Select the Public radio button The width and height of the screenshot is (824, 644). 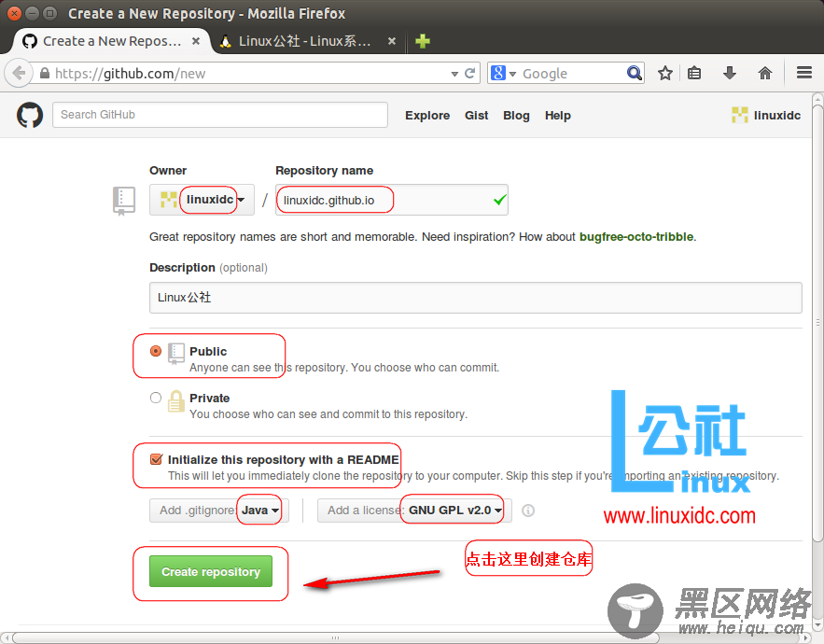coord(156,351)
